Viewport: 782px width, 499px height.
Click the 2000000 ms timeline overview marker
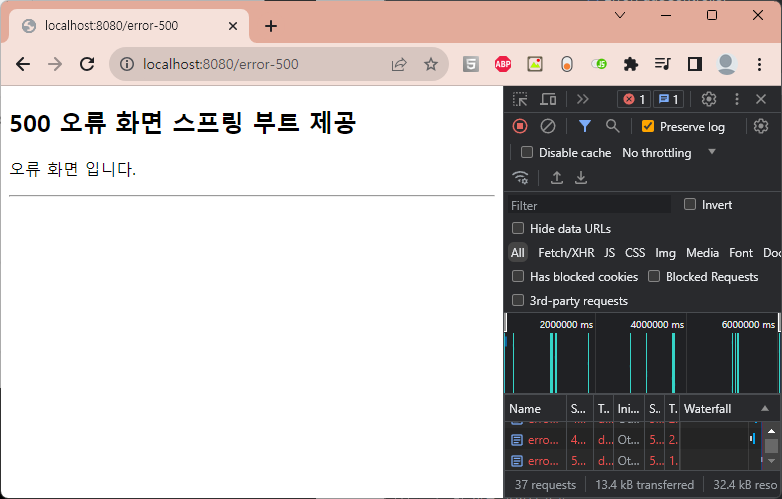pyautogui.click(x=566, y=325)
